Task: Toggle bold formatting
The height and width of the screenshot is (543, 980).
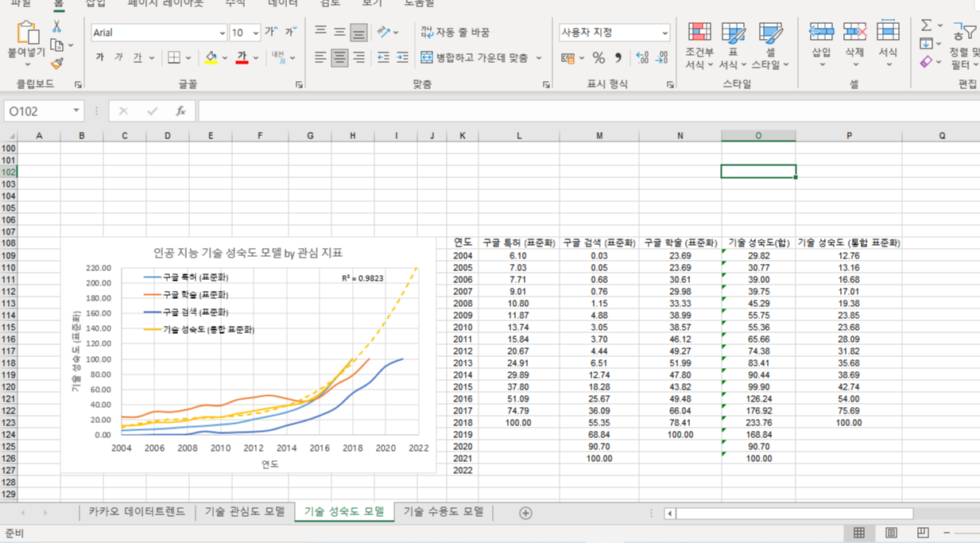Action: click(100, 58)
